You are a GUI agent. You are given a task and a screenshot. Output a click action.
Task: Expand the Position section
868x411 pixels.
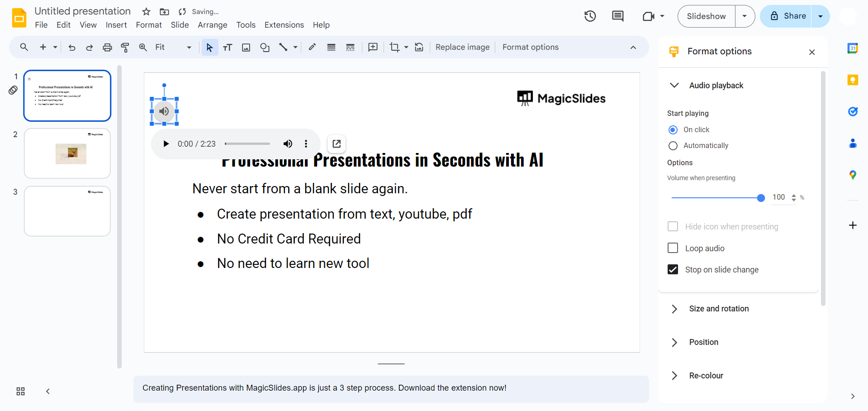(674, 342)
